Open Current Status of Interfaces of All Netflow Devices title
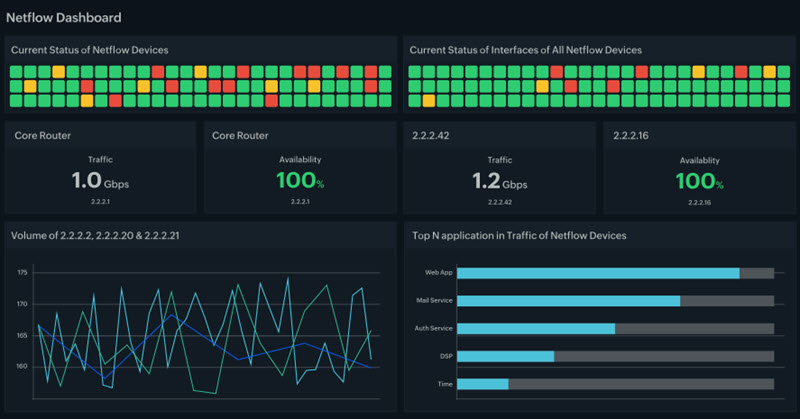 click(x=526, y=50)
